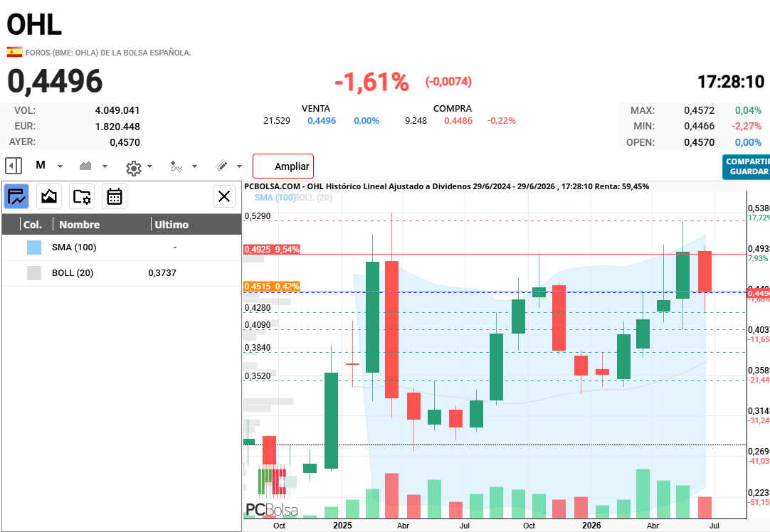Select the drawing pencil tool icon

click(x=221, y=166)
